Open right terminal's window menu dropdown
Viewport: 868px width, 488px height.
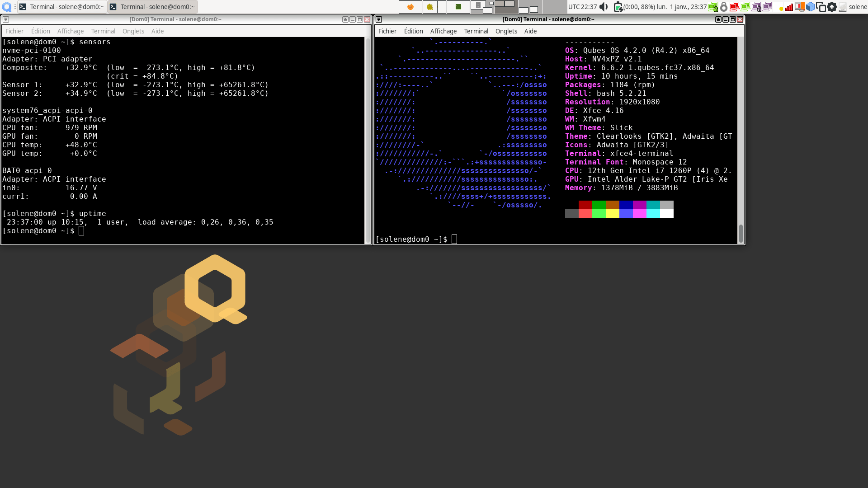[379, 19]
